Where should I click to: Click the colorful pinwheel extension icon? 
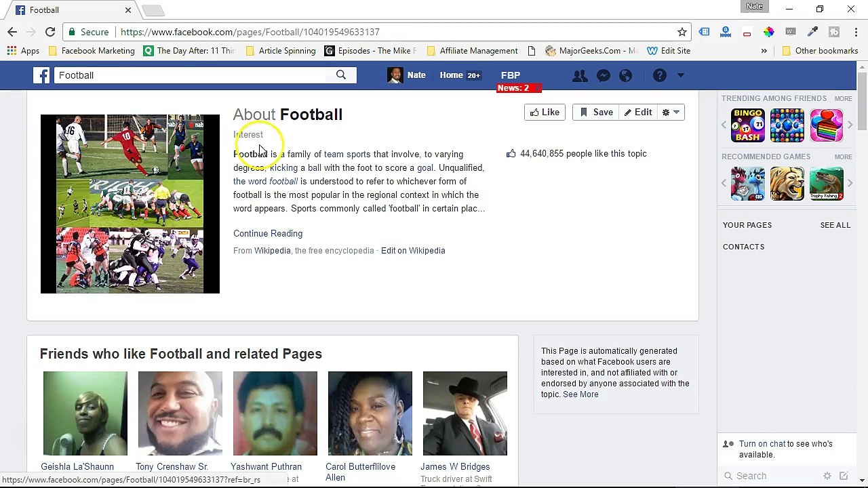pyautogui.click(x=768, y=32)
